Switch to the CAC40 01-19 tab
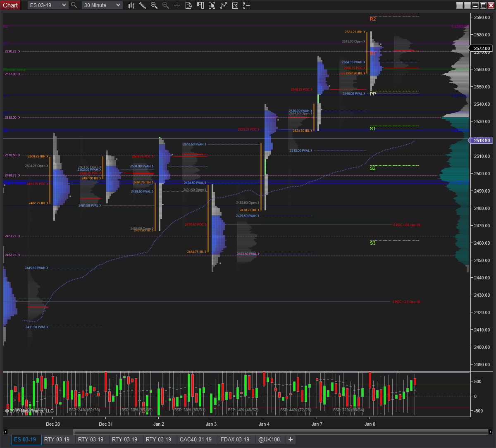 pyautogui.click(x=196, y=439)
